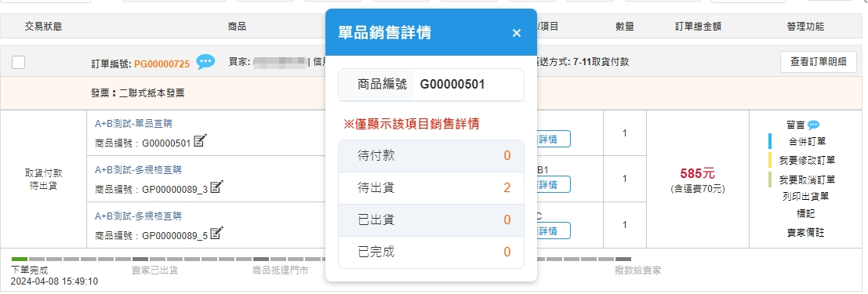Viewport: 868px width, 294px height.
Task: Select the 待出貨 count 2 in popup
Action: point(507,188)
